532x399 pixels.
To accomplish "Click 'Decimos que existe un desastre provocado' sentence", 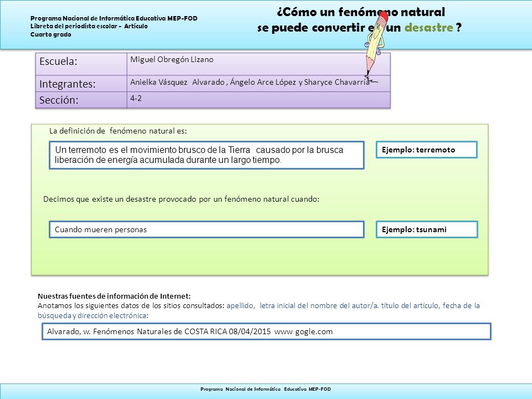I will point(181,199).
